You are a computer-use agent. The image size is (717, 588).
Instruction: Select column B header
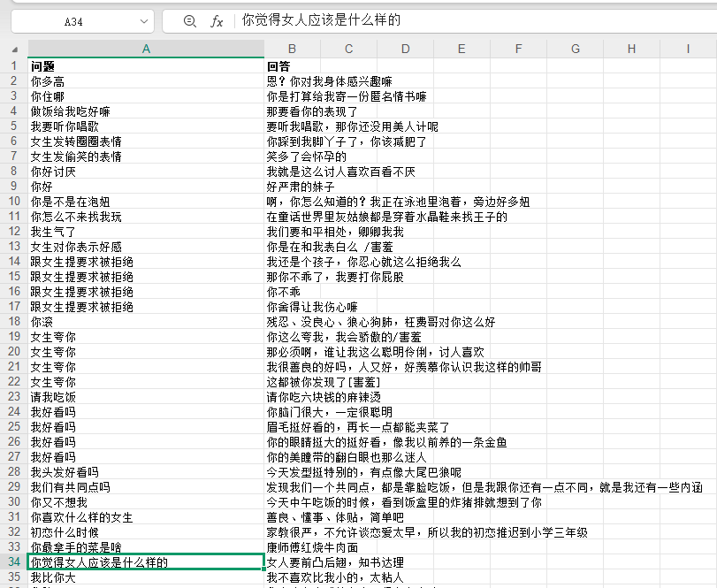point(292,49)
